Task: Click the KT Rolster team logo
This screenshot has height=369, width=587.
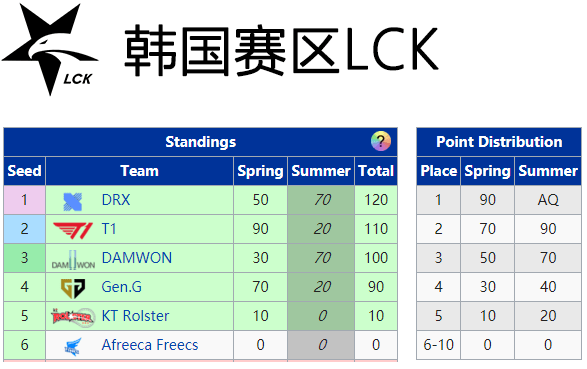Action: pos(73,317)
